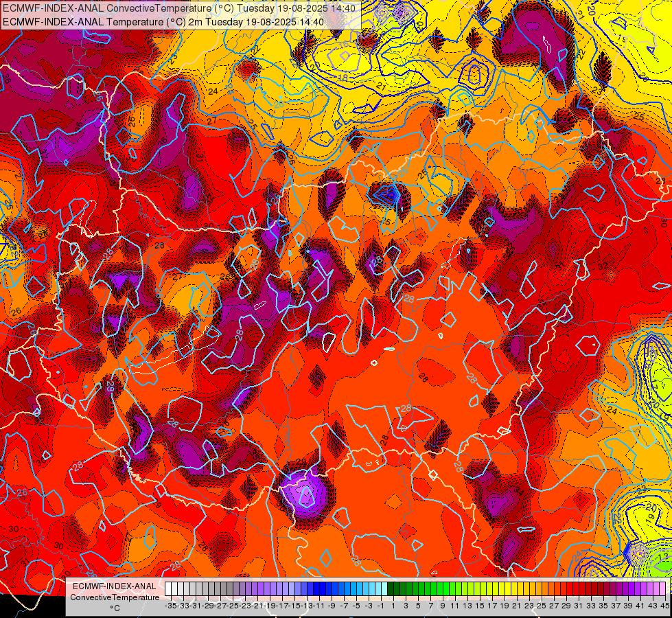Click legend scale value 43
Viewport: 672px width, 618px height.
click(653, 606)
